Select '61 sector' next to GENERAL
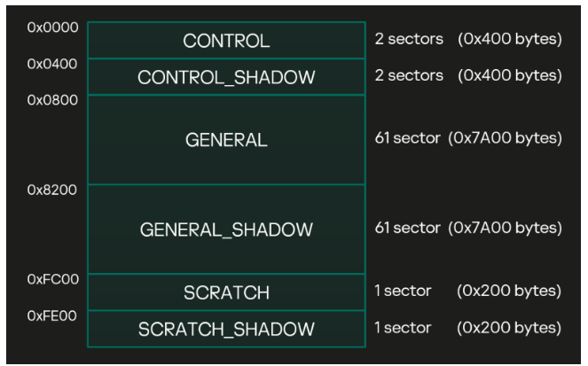588x366 pixels. (x=408, y=138)
